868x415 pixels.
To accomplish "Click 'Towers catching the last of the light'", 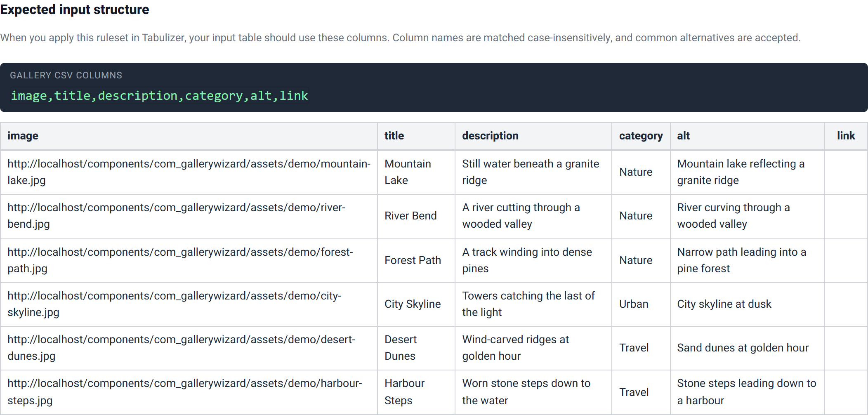I will (528, 304).
